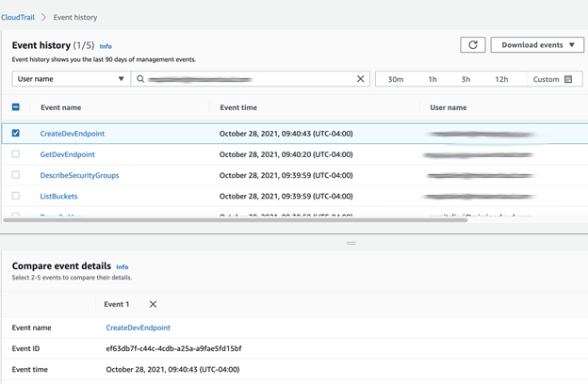
Task: Open the ListBuckets event link
Action: point(58,197)
